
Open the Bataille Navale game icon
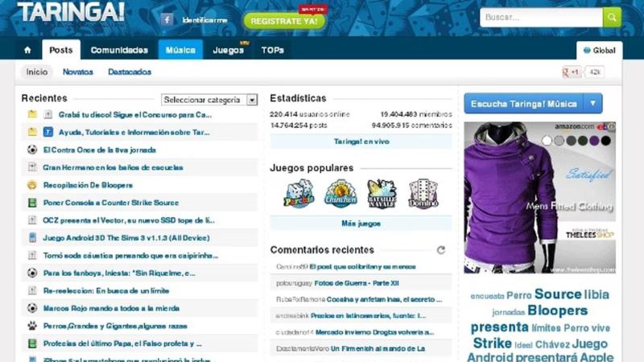(x=382, y=194)
